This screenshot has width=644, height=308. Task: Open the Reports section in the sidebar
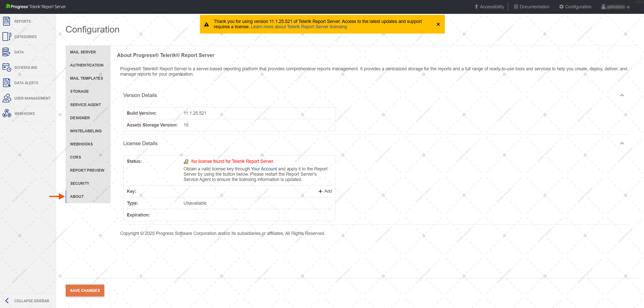[x=22, y=21]
